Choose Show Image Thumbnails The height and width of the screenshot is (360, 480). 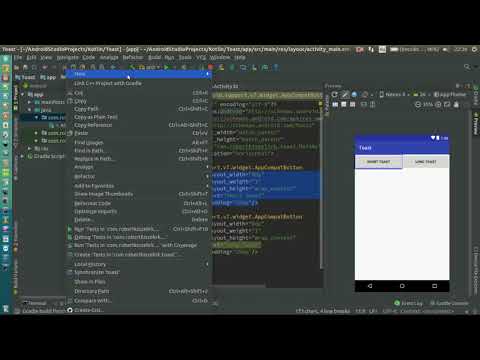click(x=138, y=194)
